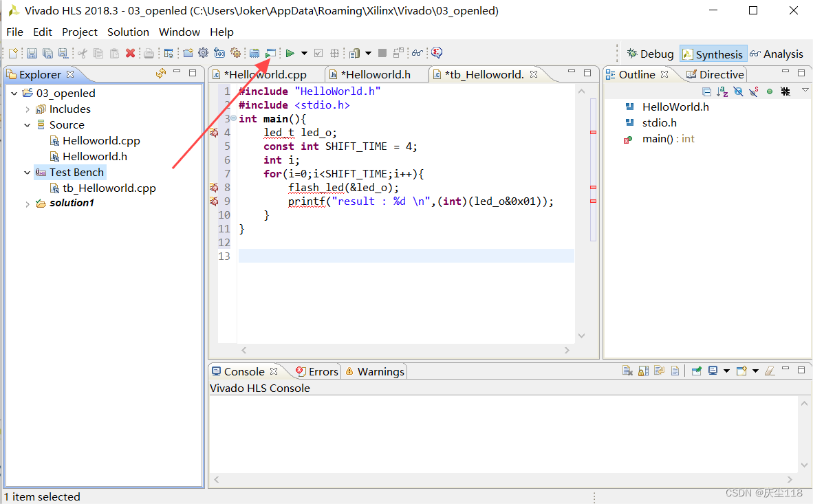The width and height of the screenshot is (813, 504).
Task: Toggle Hide Inactive Elements hash icon in Outline
Action: click(x=785, y=91)
